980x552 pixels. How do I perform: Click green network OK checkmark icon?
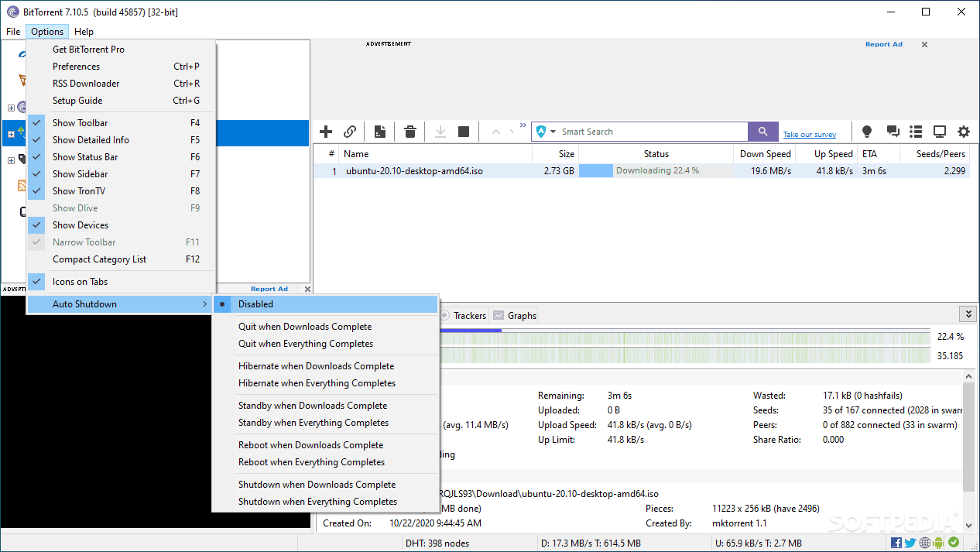pos(954,543)
